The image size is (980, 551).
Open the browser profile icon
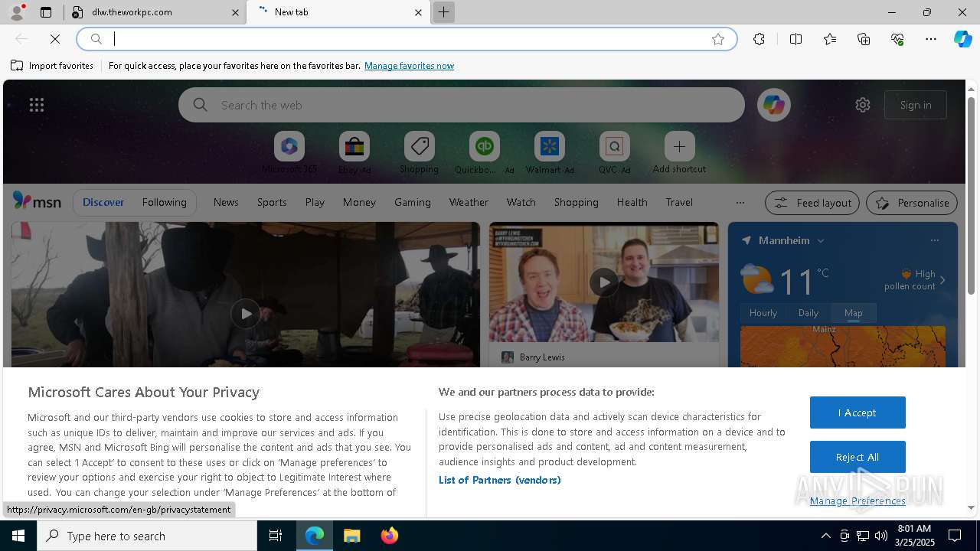pos(17,12)
